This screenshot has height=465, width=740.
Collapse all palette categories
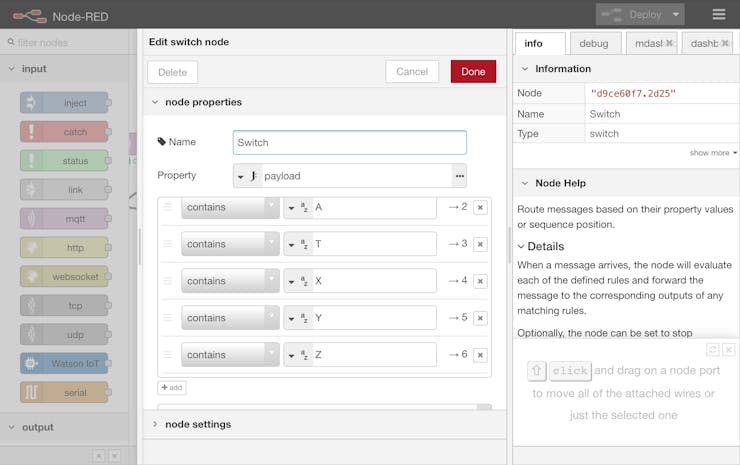coord(99,456)
